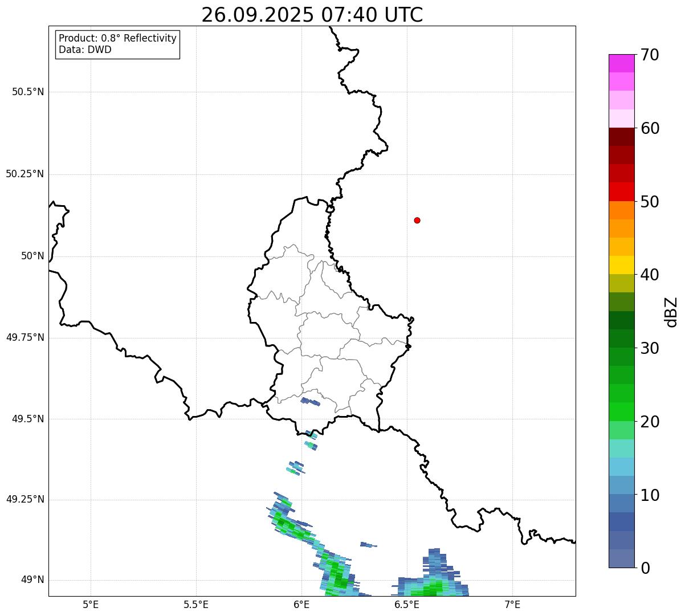
Task: Click the small blue echo inside southern Luxembourg
Action: (x=311, y=402)
